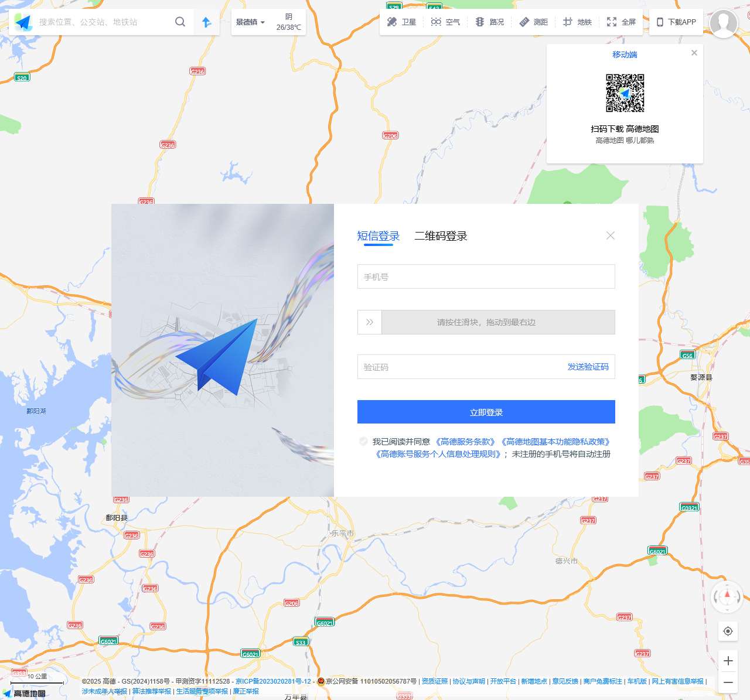Enter 全屏 fullscreen mode
Image resolution: width=750 pixels, height=700 pixels.
[x=620, y=22]
